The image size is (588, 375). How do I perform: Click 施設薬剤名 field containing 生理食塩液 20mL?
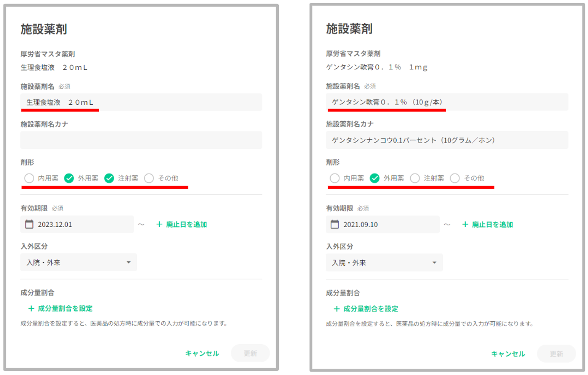pos(141,102)
